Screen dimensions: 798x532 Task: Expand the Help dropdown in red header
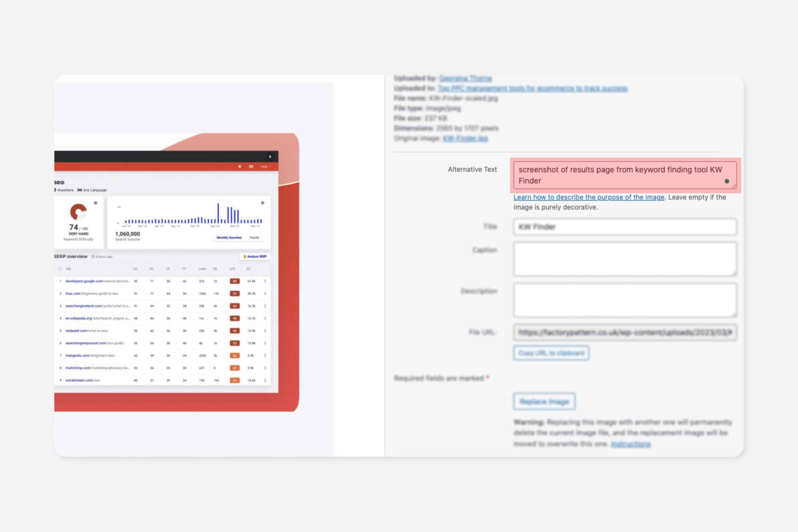(265, 167)
